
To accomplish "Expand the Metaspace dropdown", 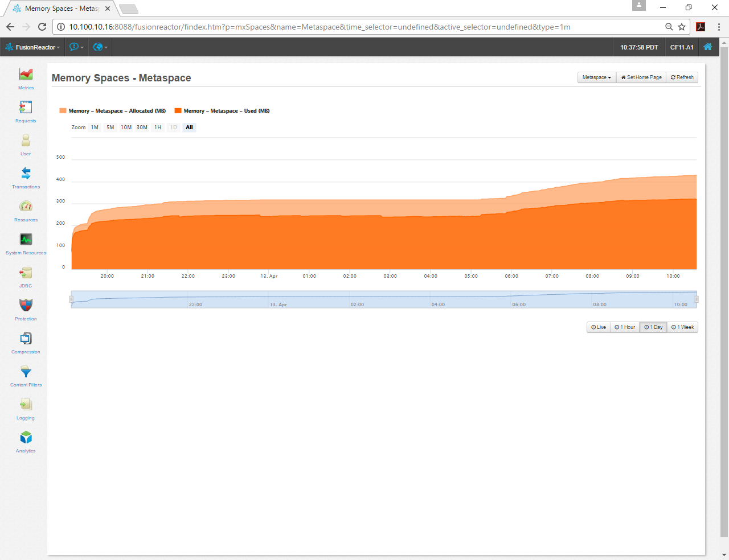I will click(597, 77).
